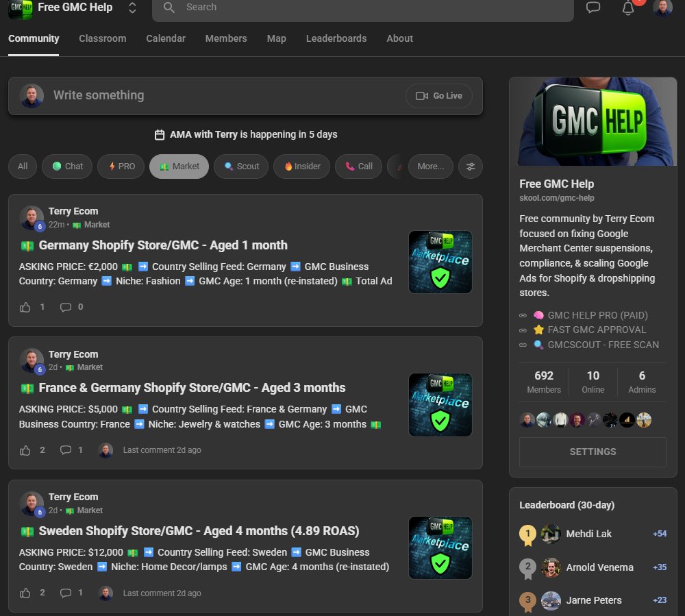The height and width of the screenshot is (616, 685).
Task: View the Leaderboards tab
Action: [336, 38]
